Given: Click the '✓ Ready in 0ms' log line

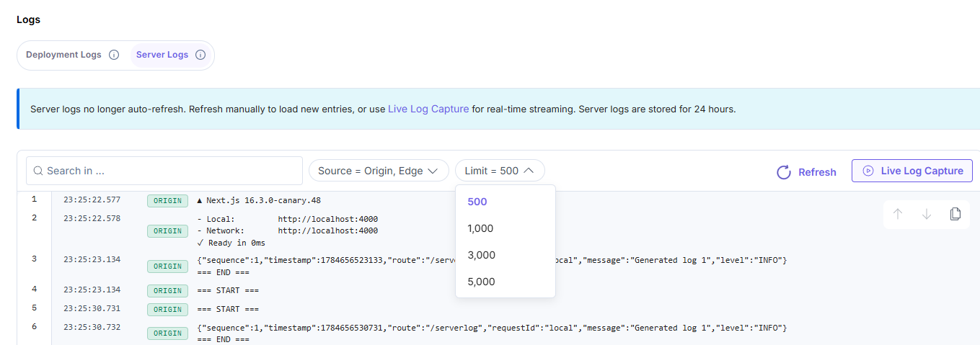Looking at the screenshot, I should tap(231, 243).
